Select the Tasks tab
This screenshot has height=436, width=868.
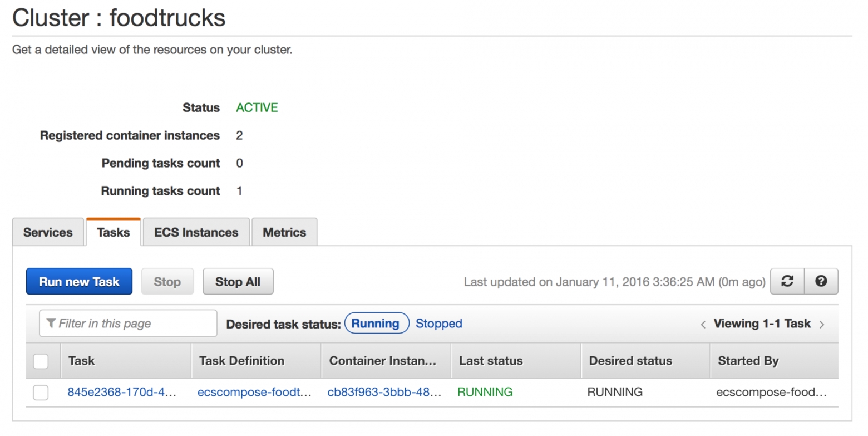pos(114,232)
